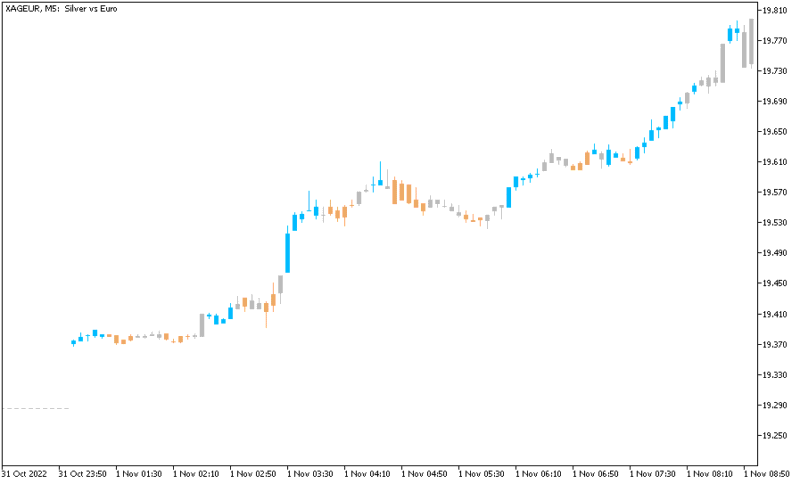Click the 19.250 price scale label

(774, 436)
